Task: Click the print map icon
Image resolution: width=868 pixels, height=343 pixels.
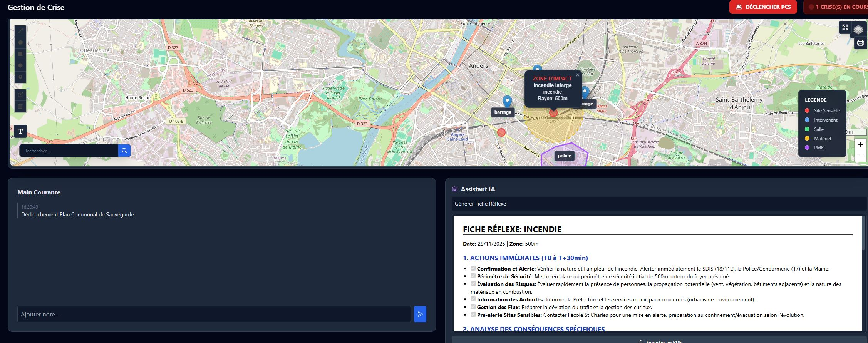Action: point(861,43)
